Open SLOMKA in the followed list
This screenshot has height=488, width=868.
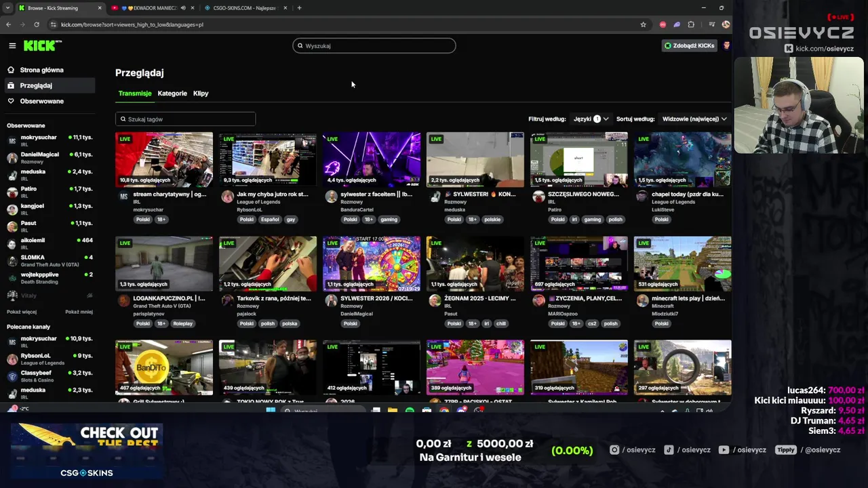click(x=51, y=260)
